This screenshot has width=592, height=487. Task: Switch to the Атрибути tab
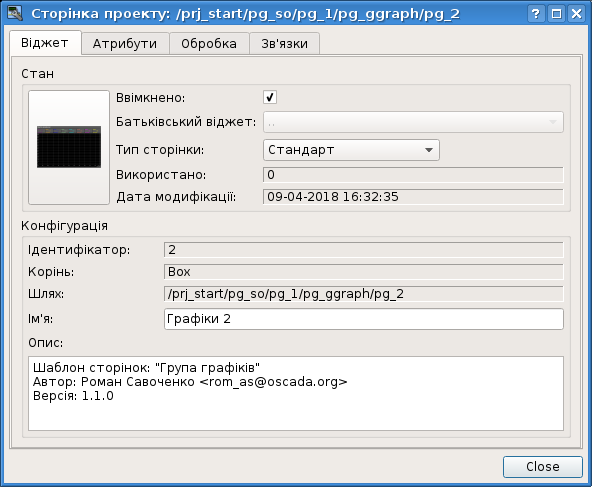125,43
